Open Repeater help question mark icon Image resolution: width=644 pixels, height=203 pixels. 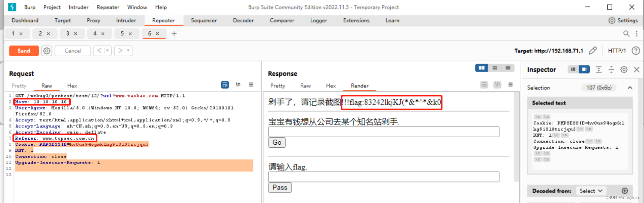(636, 51)
